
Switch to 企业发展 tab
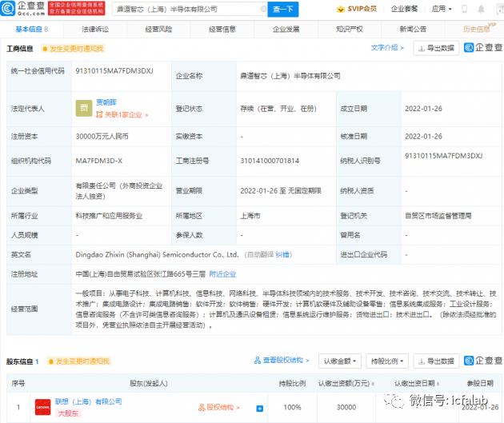point(286,30)
